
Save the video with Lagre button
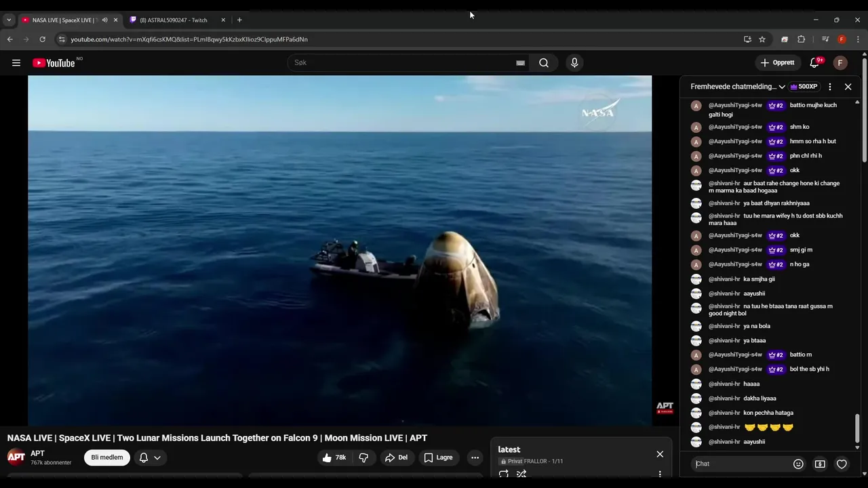click(x=438, y=457)
